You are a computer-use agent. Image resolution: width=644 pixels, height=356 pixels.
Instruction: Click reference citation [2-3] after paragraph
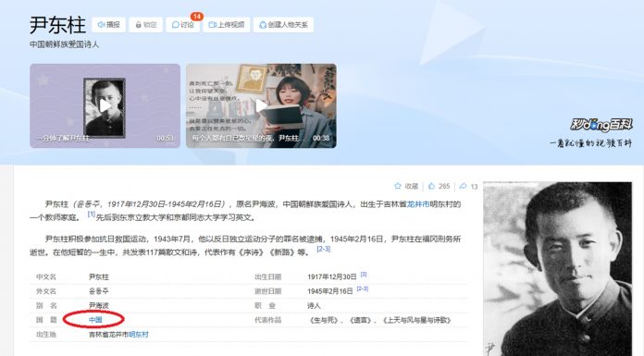click(323, 249)
